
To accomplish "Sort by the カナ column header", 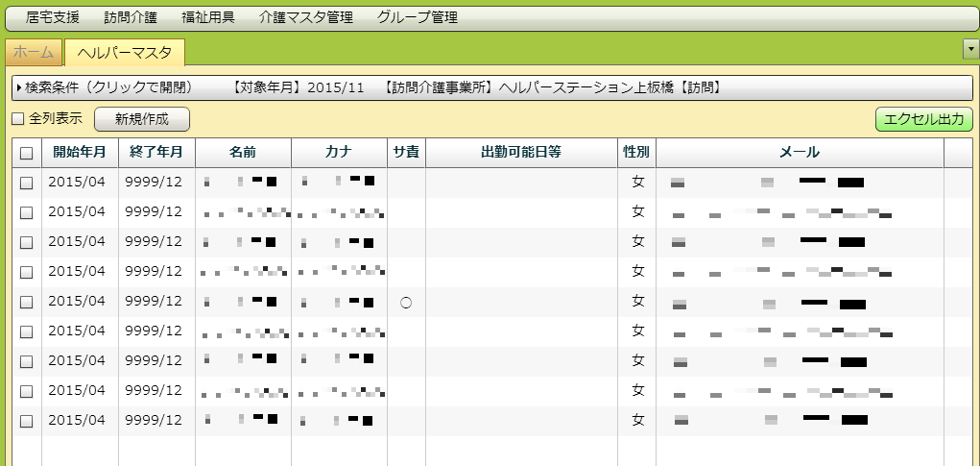I will (339, 152).
